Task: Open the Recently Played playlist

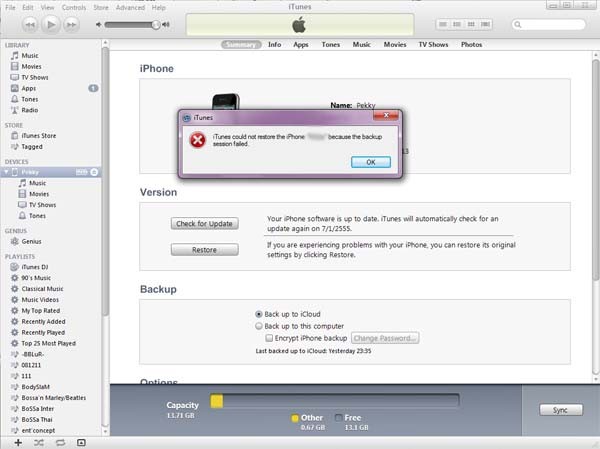Action: [x=43, y=333]
